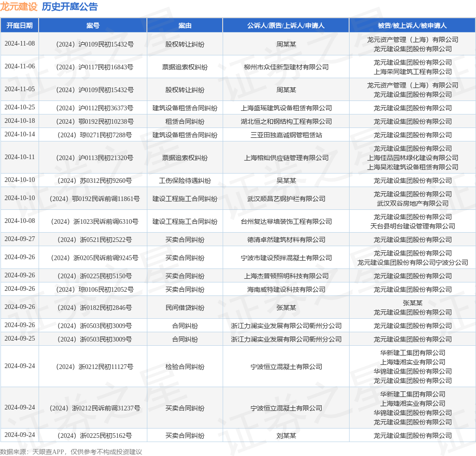Click the 民间借贷纠纷 case cause cell
The width and height of the screenshot is (476, 456).
tap(185, 308)
